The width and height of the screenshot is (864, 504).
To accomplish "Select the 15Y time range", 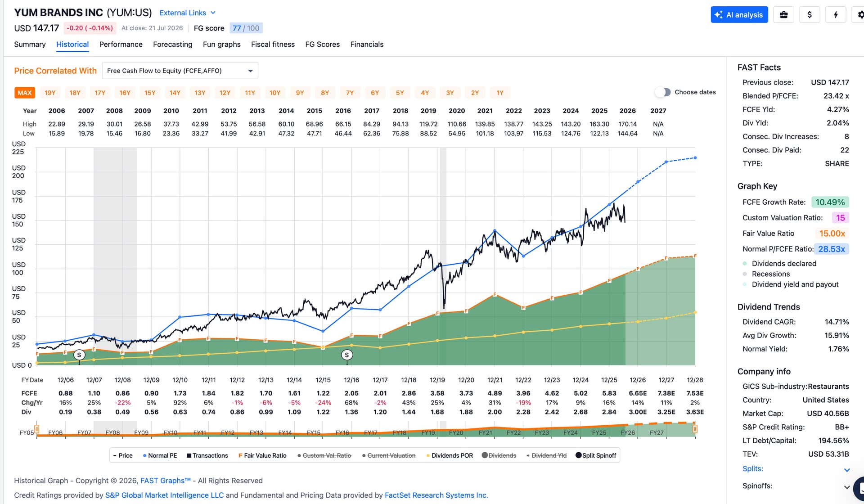I will [x=150, y=93].
